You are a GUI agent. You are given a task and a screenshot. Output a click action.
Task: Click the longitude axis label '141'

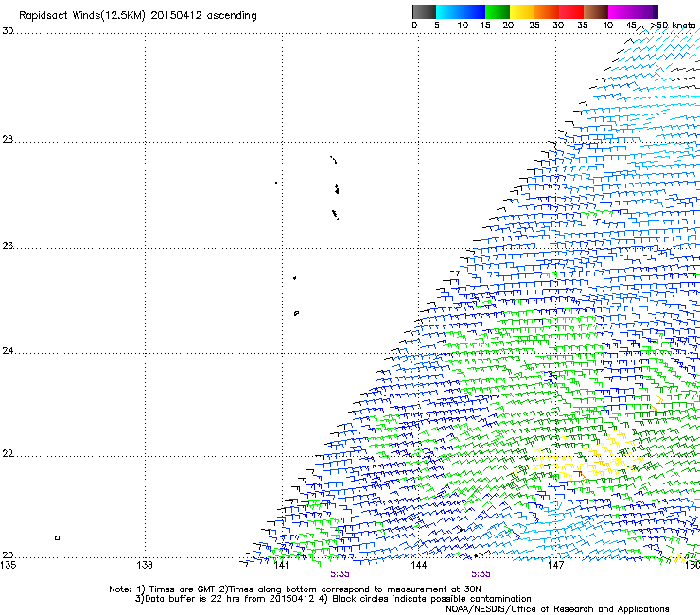coord(281,565)
